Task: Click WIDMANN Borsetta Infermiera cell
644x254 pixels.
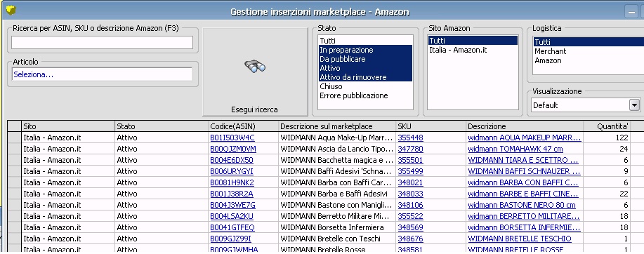Action: coord(337,227)
